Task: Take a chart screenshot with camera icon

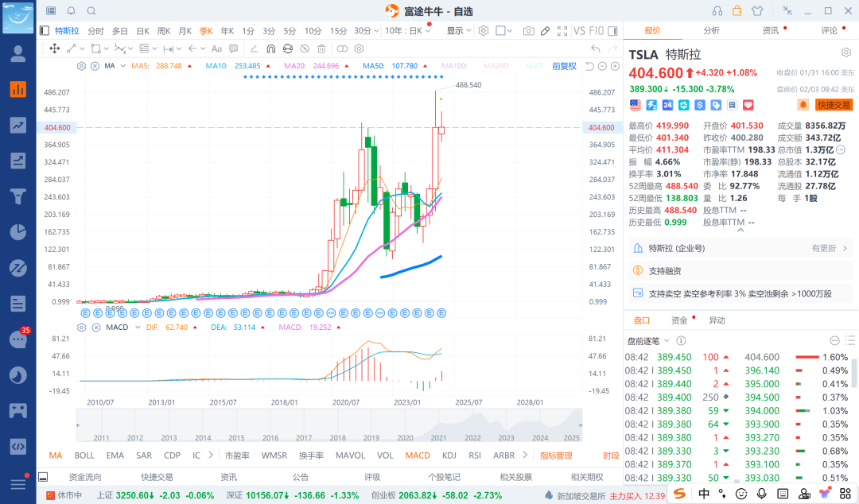Action: click(528, 31)
